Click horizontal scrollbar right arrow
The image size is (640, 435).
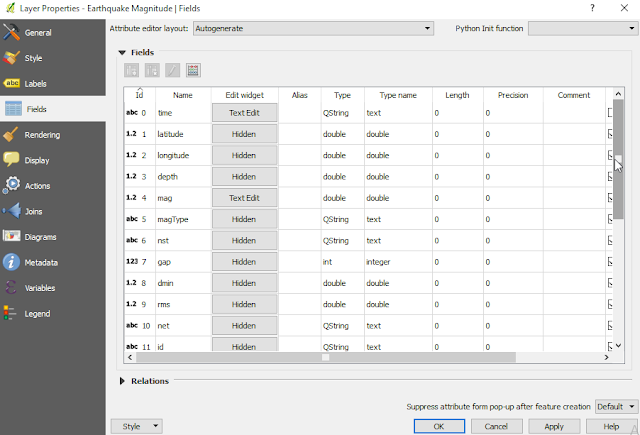(x=607, y=357)
